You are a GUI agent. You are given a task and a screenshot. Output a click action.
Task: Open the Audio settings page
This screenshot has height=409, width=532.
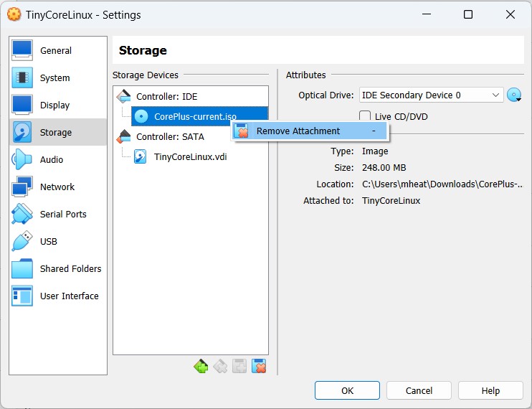[58, 159]
